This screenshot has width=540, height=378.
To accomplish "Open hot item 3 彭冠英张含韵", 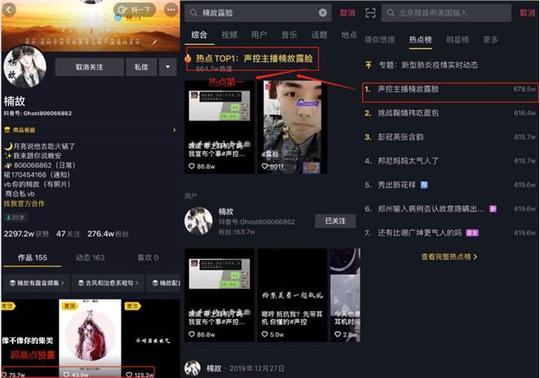I will coord(450,137).
